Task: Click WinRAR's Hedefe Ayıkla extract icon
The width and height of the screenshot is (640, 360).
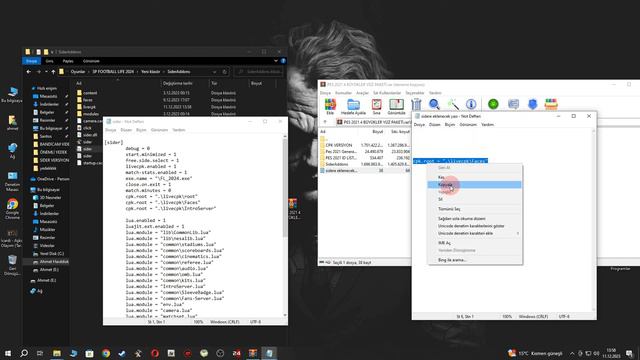Action: tap(353, 105)
